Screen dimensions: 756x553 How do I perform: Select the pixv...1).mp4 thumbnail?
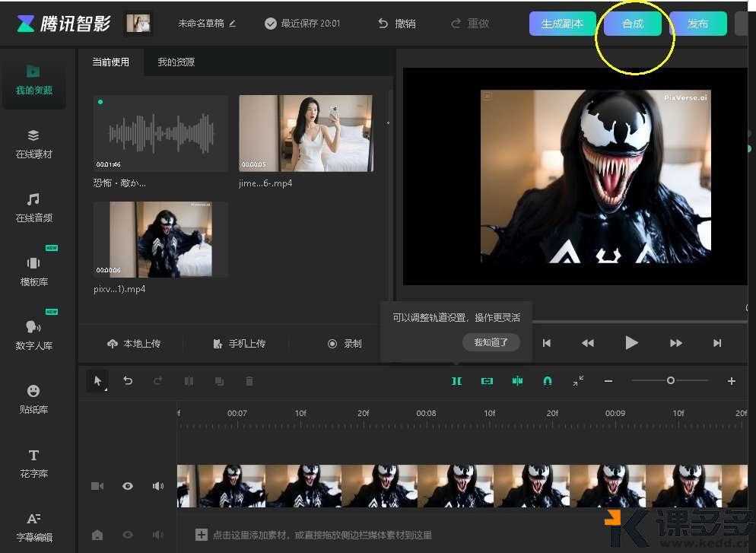click(x=160, y=239)
